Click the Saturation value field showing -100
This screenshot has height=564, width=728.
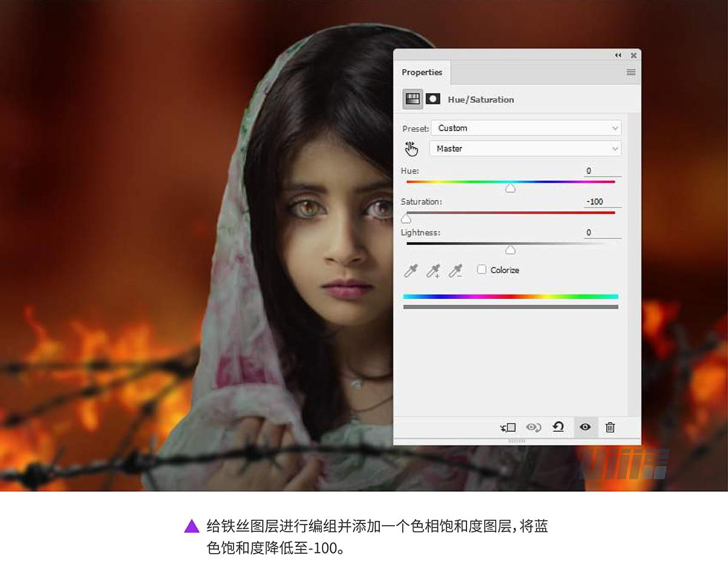[602, 202]
